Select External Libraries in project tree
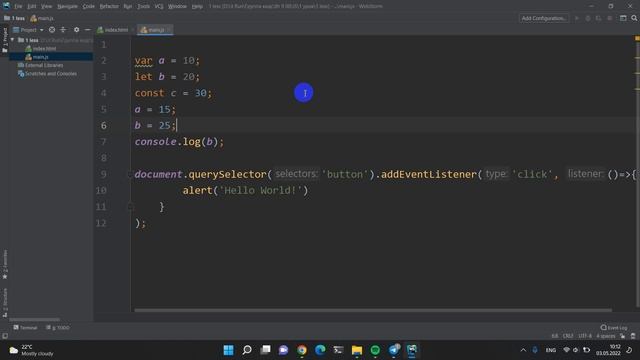640x360 pixels. coord(40,65)
